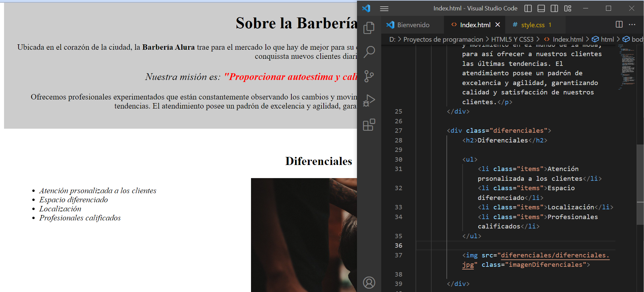The height and width of the screenshot is (292, 644).
Task: Split the editor to the right
Action: (x=619, y=24)
